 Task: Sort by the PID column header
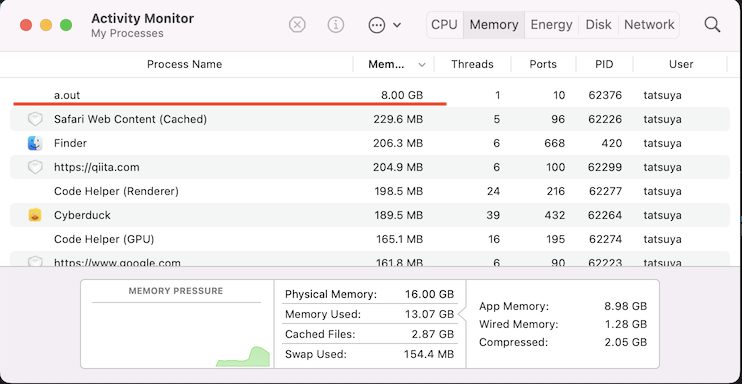tap(604, 64)
